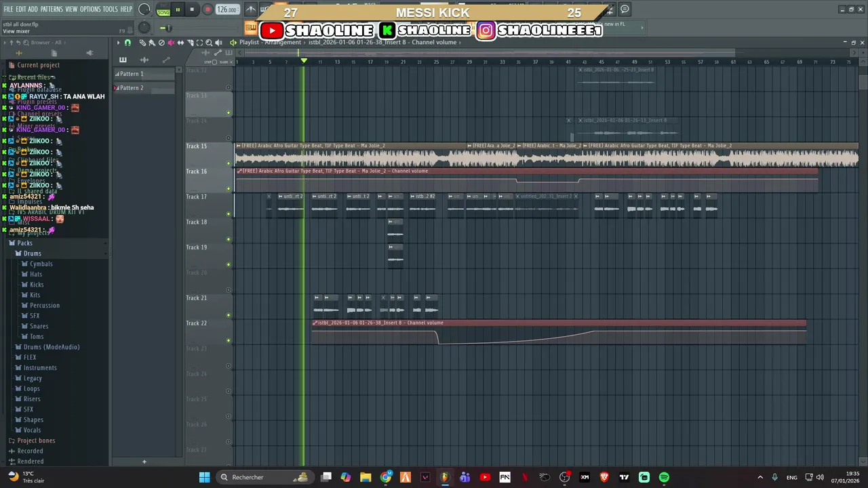Mute Track 19 with its green dot
868x488 pixels.
(x=229, y=264)
